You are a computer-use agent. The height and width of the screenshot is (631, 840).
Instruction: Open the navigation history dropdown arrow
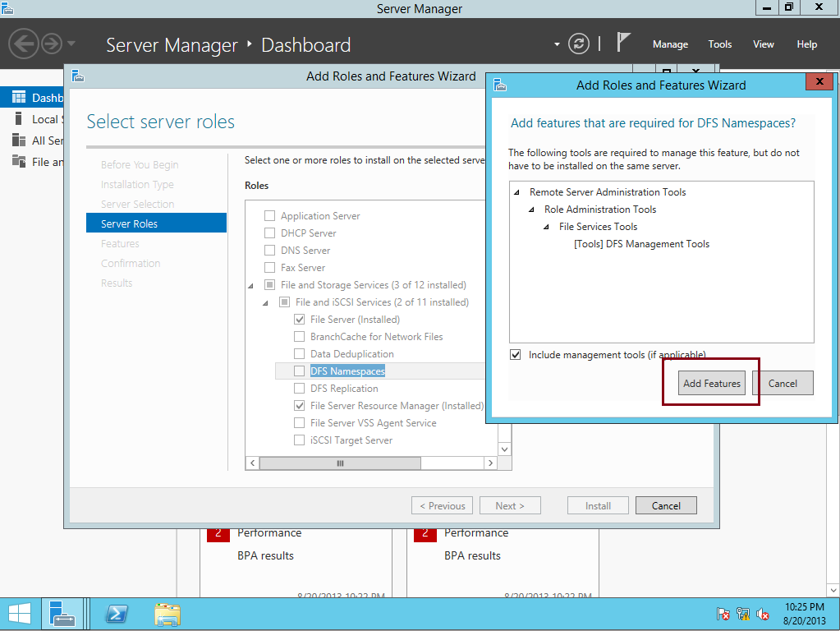tap(71, 44)
